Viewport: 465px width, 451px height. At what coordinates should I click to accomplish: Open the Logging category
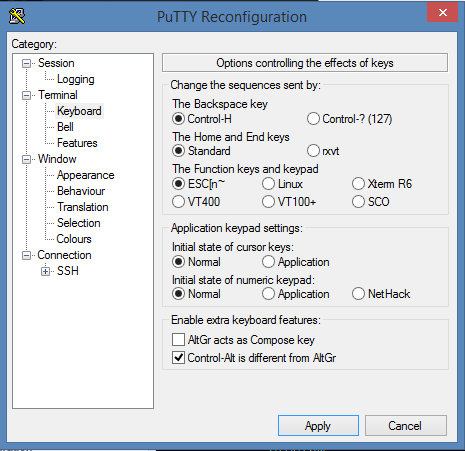76,79
